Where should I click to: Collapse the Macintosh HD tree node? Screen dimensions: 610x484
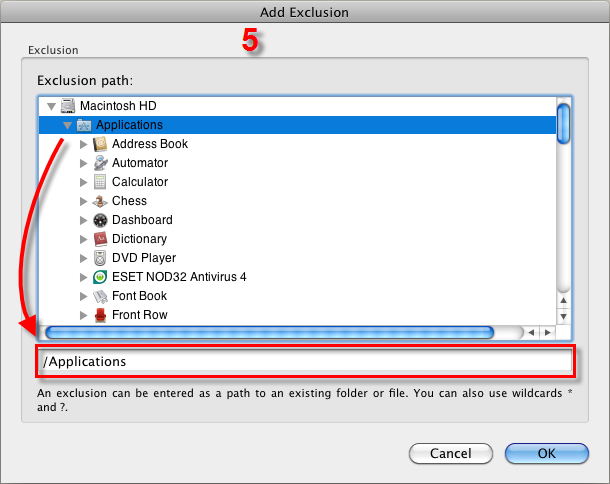click(50, 105)
